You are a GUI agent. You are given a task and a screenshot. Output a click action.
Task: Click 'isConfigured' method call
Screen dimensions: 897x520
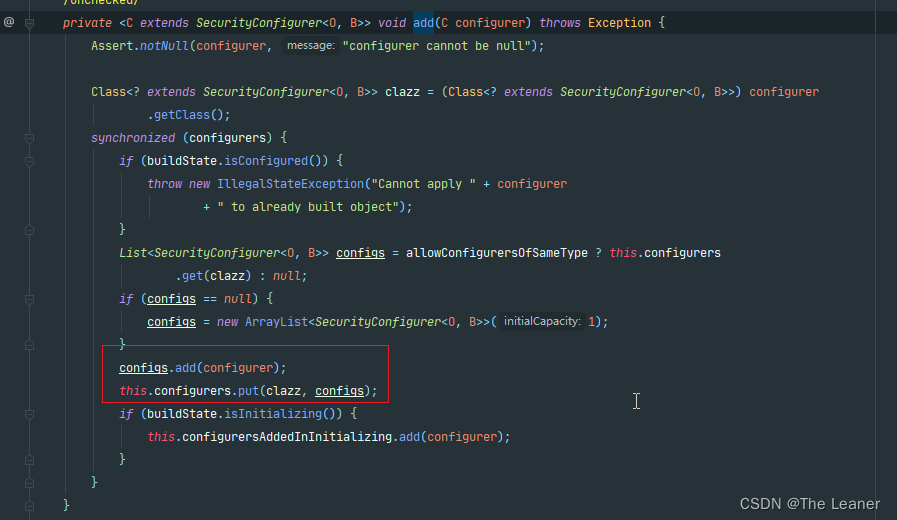coord(265,161)
